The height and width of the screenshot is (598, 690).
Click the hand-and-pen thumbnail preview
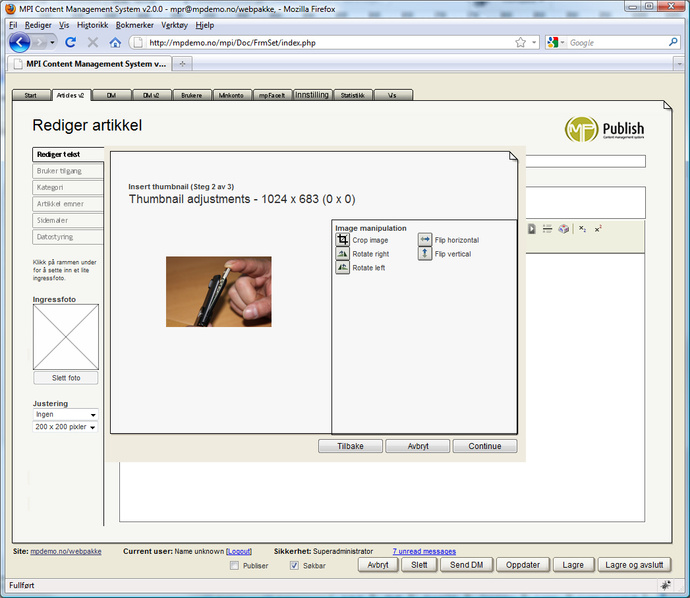click(204, 291)
